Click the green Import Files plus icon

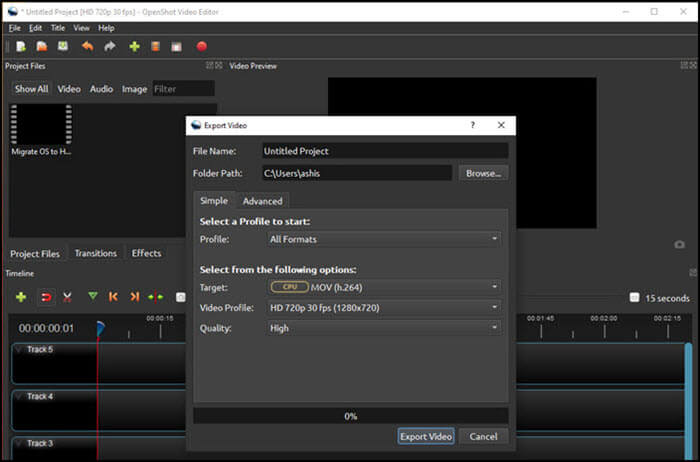134,46
